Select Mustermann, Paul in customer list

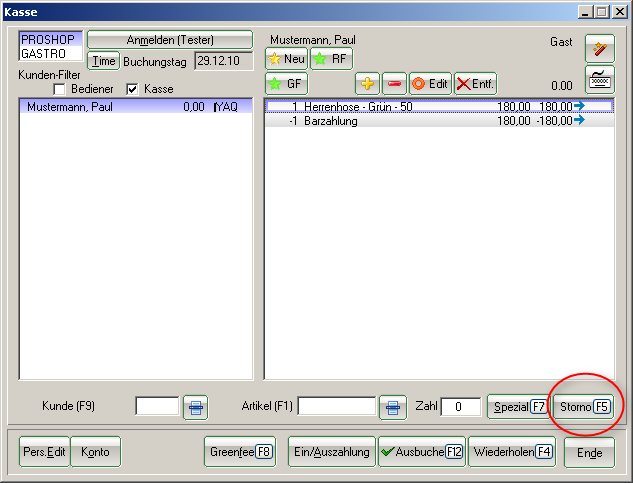pos(70,106)
